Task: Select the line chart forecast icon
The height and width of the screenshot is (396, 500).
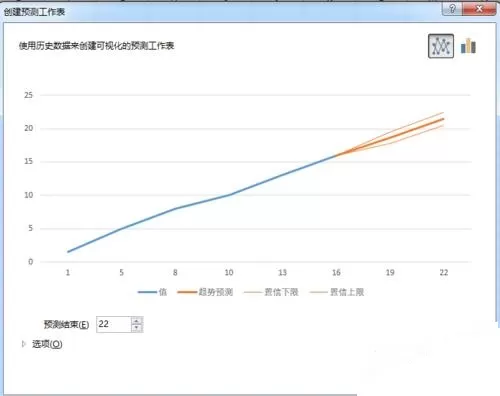Action: [441, 46]
